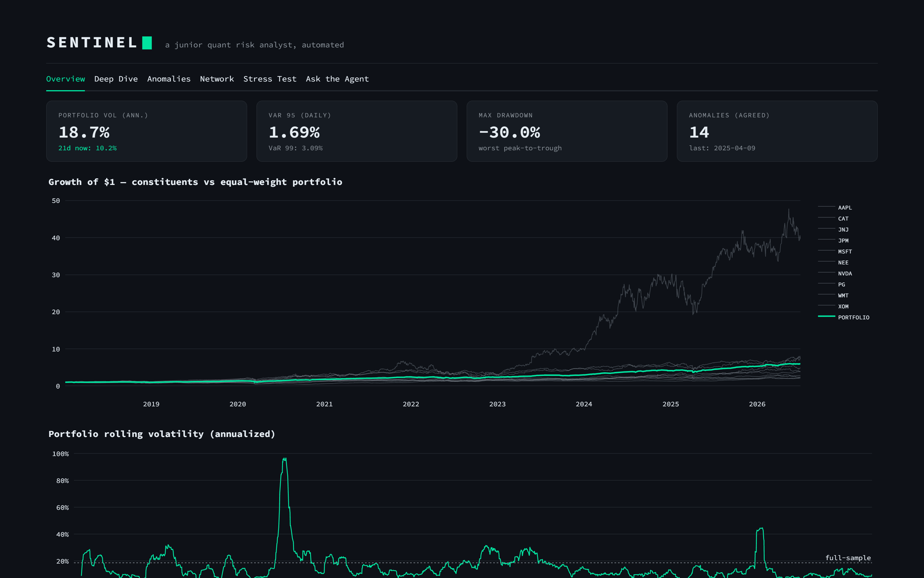Click the 'Portfolio rolling volatility' chart title
The image size is (924, 578).
tap(162, 434)
